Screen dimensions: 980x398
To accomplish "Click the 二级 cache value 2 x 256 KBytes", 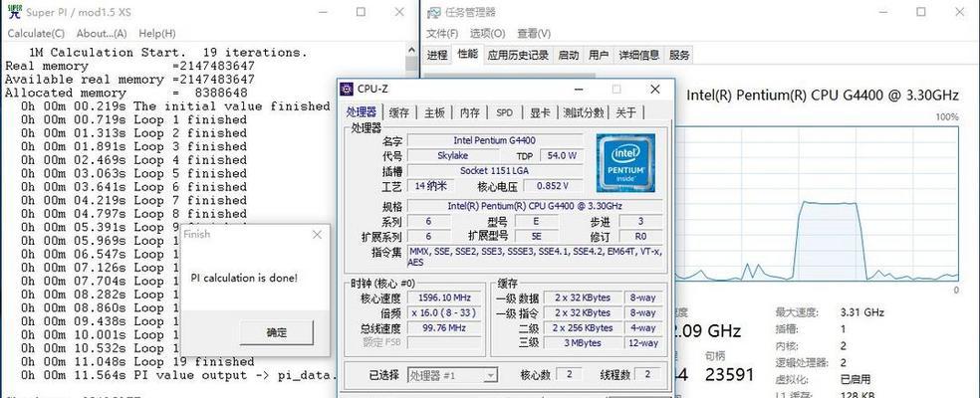I will pos(581,328).
